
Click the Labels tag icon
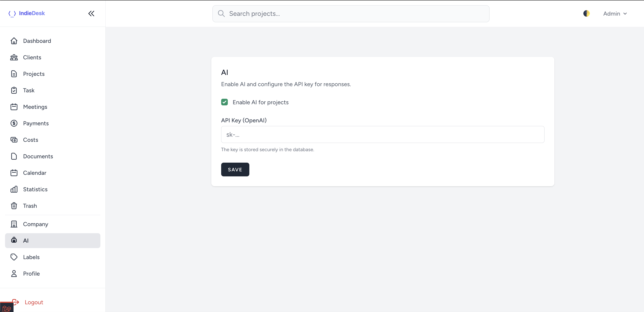click(x=14, y=257)
